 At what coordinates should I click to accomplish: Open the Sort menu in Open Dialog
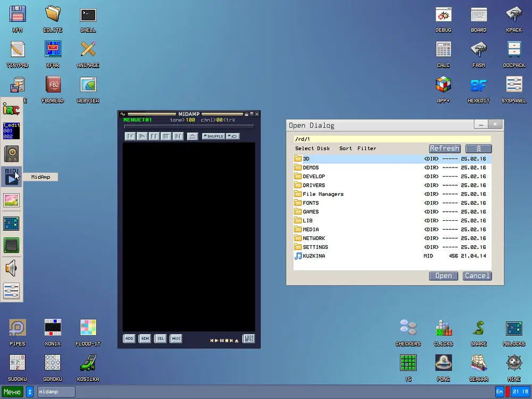coord(345,148)
